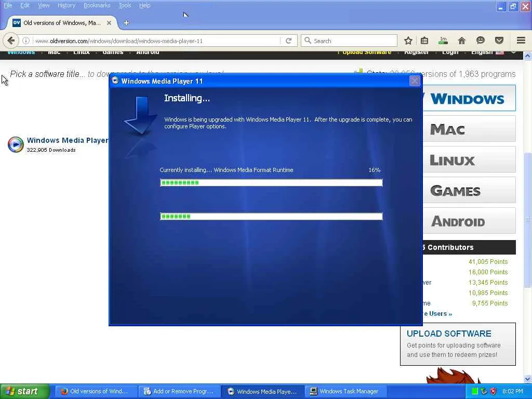The width and height of the screenshot is (532, 399).
Task: Open the View menu
Action: pyautogui.click(x=44, y=5)
